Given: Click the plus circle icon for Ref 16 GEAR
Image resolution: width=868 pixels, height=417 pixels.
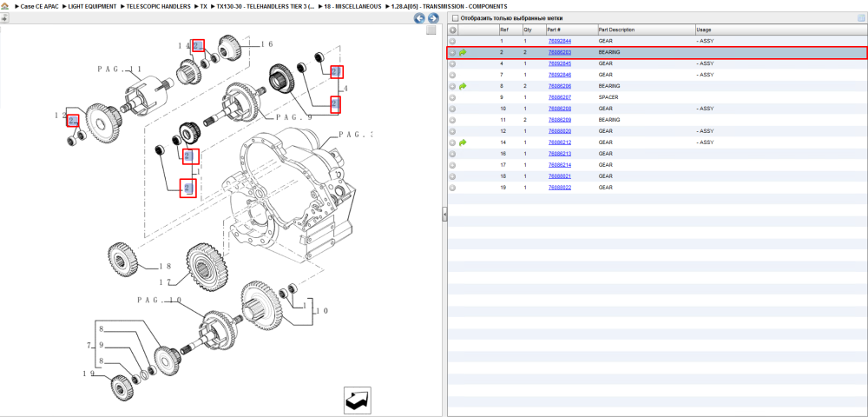Looking at the screenshot, I should coord(452,154).
